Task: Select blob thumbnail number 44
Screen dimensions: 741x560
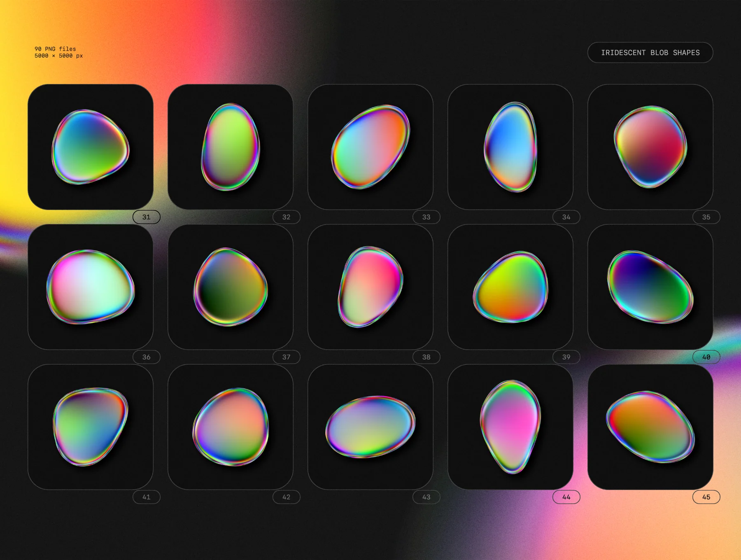Action: [510, 427]
